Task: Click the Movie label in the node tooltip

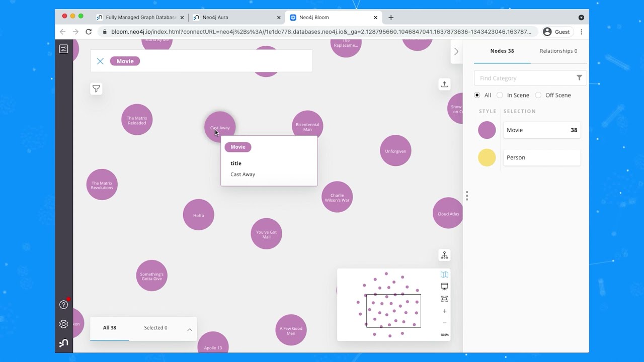Action: click(238, 147)
